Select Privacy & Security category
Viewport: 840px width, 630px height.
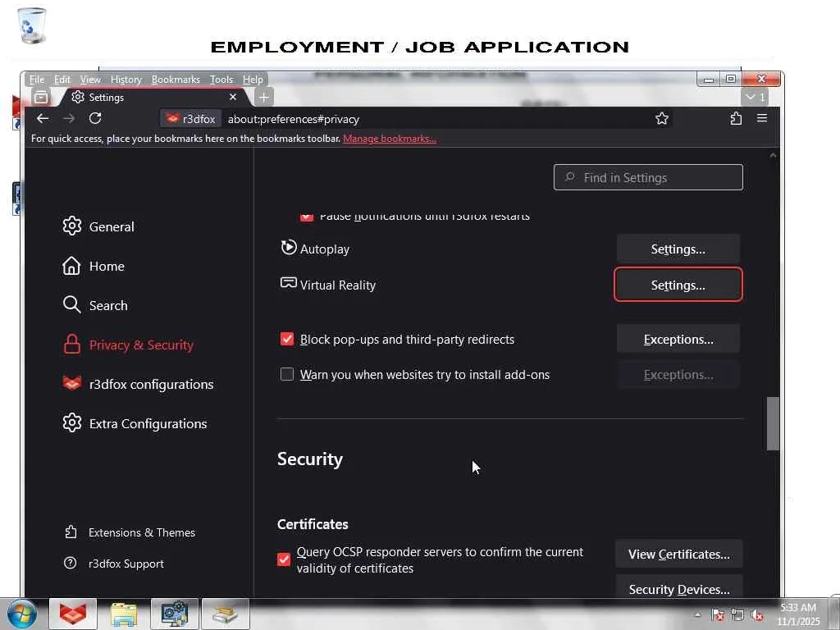coord(129,345)
